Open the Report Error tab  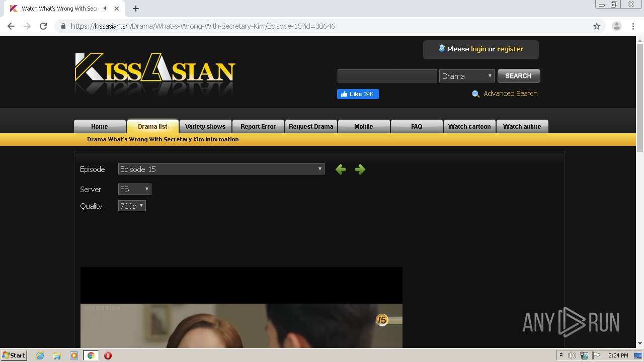258,126
